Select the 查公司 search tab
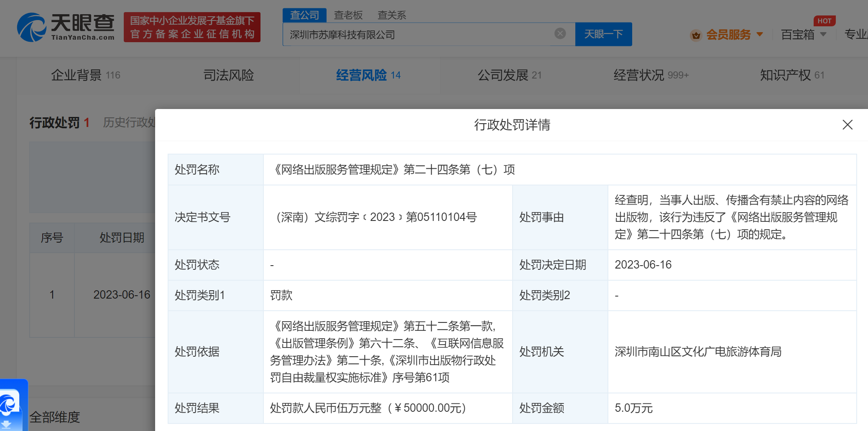The height and width of the screenshot is (431, 868). coord(304,15)
